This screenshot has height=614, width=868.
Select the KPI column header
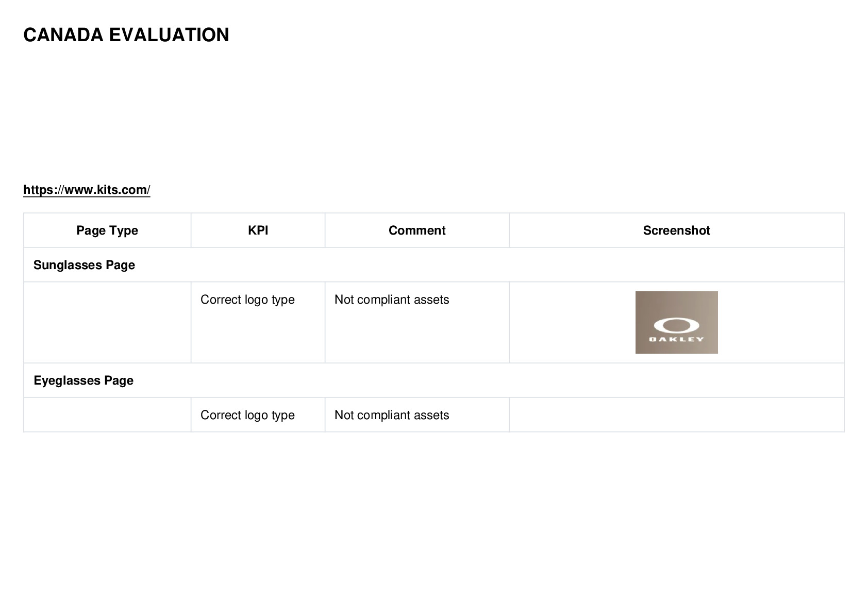(x=258, y=230)
